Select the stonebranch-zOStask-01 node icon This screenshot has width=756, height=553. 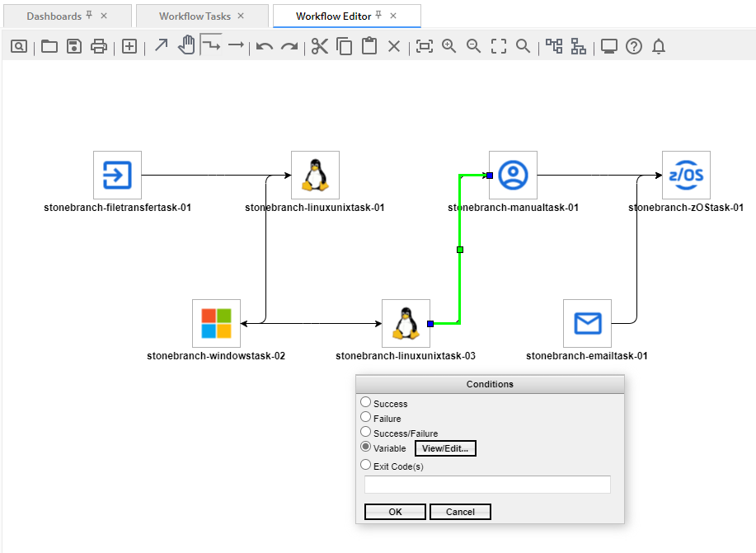686,175
